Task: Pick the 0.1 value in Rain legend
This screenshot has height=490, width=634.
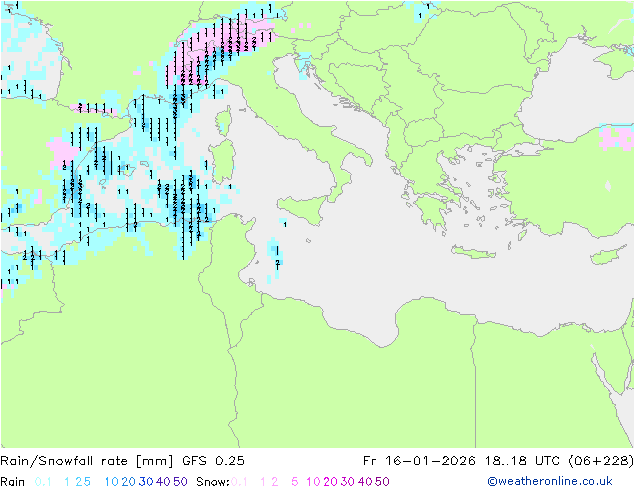Action: (x=43, y=482)
